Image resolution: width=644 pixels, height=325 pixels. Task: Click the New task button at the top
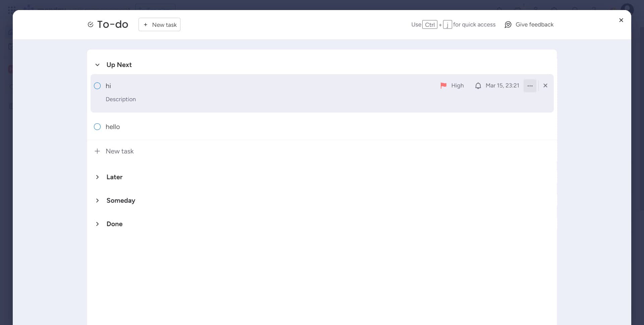pos(159,24)
